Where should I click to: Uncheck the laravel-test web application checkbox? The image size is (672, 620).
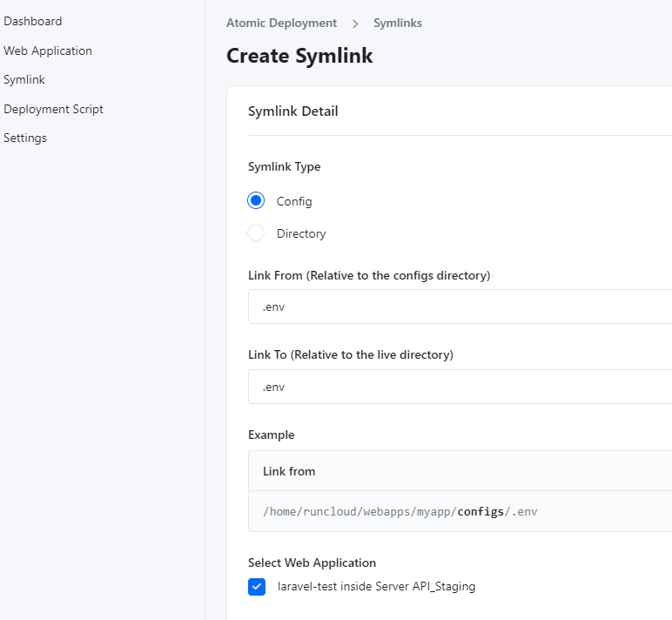tap(257, 586)
